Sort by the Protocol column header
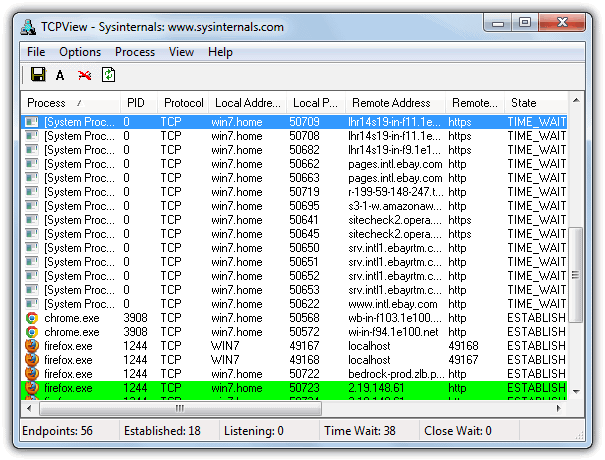This screenshot has height=460, width=605. click(183, 103)
